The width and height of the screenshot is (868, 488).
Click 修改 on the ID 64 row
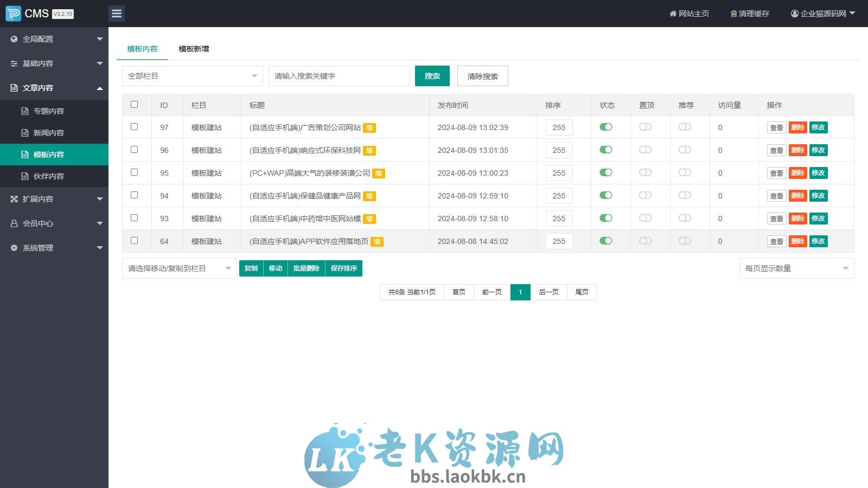click(819, 241)
